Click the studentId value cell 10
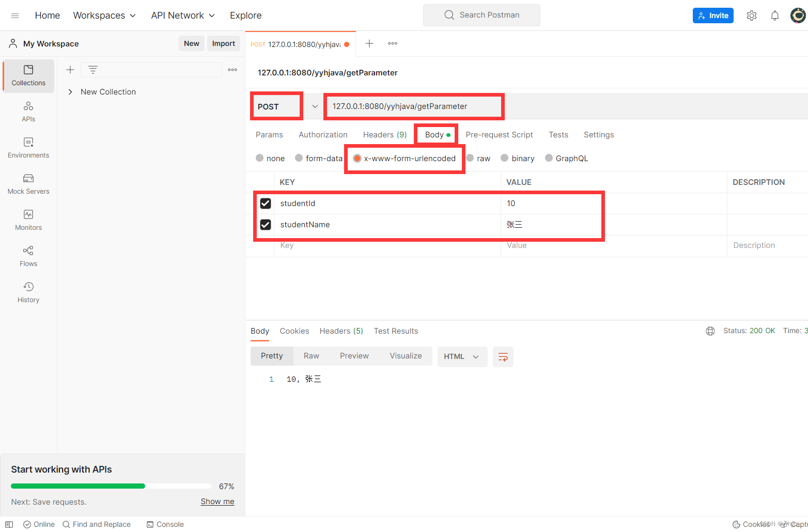Image resolution: width=808 pixels, height=532 pixels. tap(614, 204)
